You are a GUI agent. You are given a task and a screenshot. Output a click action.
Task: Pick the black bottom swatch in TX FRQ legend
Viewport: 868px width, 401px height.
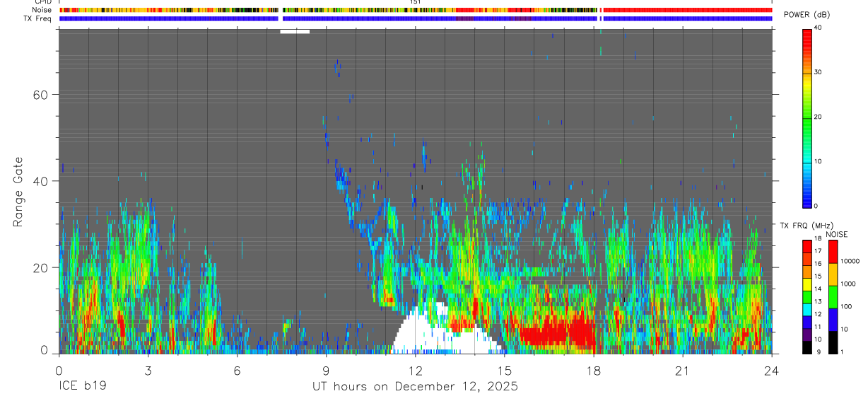click(807, 347)
